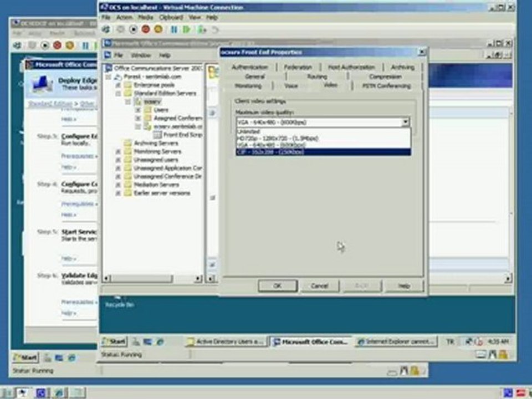Click TR language indicator in VM tray
Viewport: 532px width, 399px height.
click(x=450, y=342)
